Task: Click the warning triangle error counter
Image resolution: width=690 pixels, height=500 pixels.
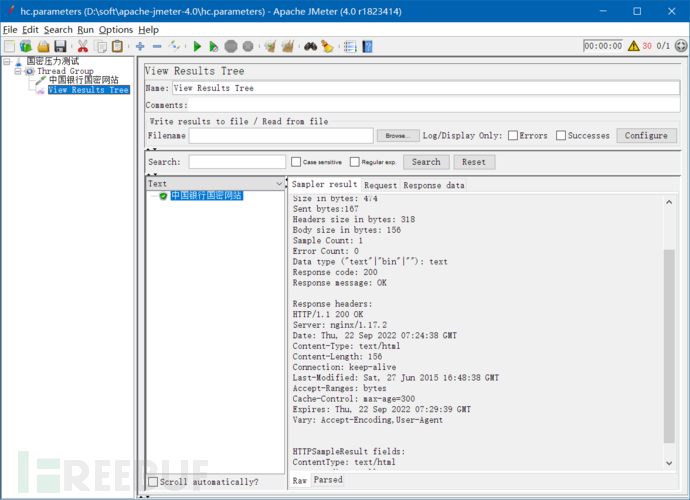Action: pos(633,46)
